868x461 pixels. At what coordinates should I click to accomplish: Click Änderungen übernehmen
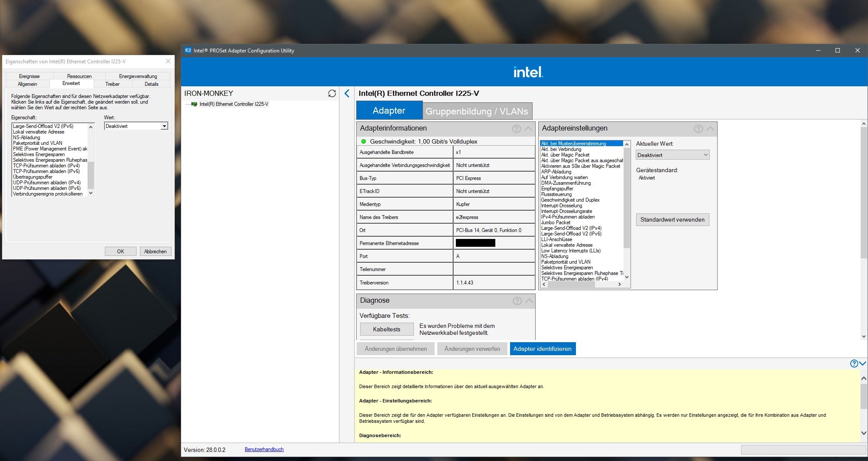click(396, 349)
